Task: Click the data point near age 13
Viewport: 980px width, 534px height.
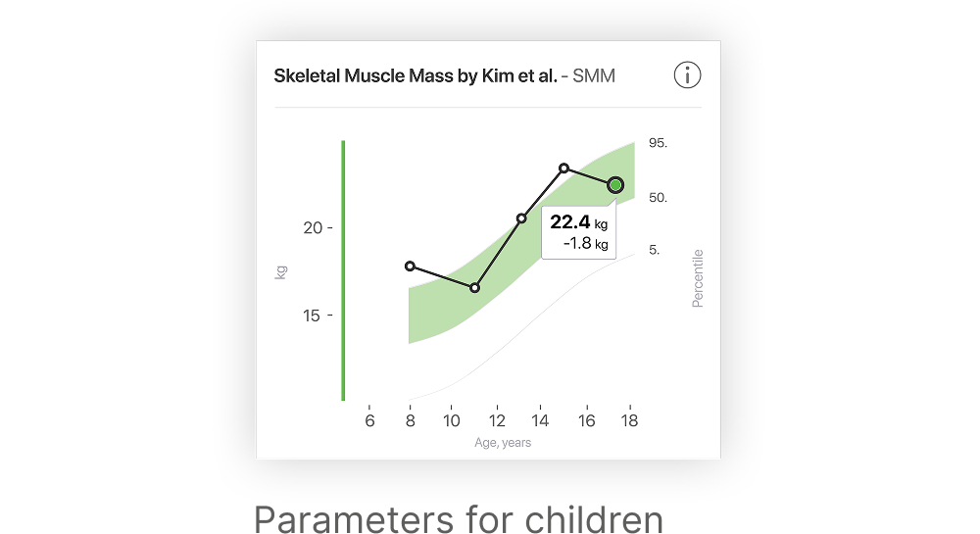Action: point(521,218)
